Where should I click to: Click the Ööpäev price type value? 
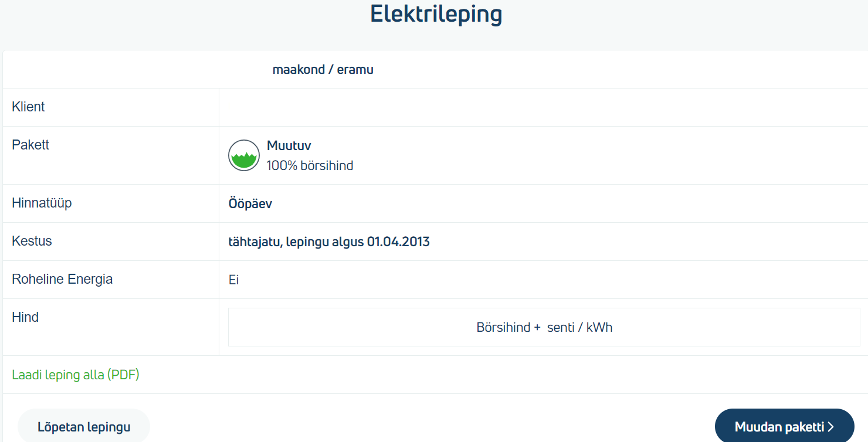pos(250,203)
